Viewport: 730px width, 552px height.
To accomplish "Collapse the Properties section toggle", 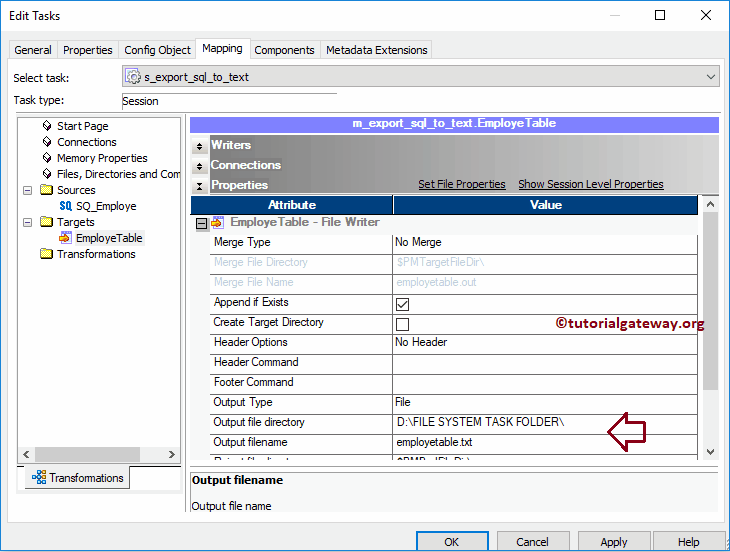I will coord(200,186).
